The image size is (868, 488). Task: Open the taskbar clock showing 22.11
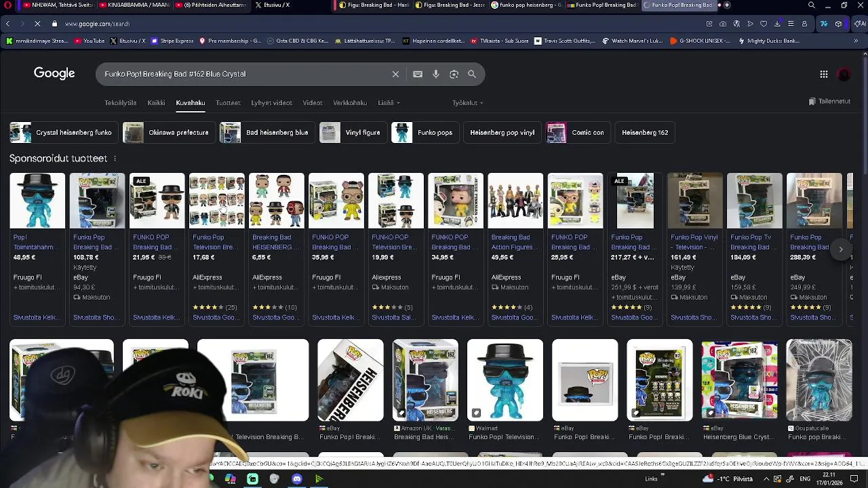click(829, 479)
